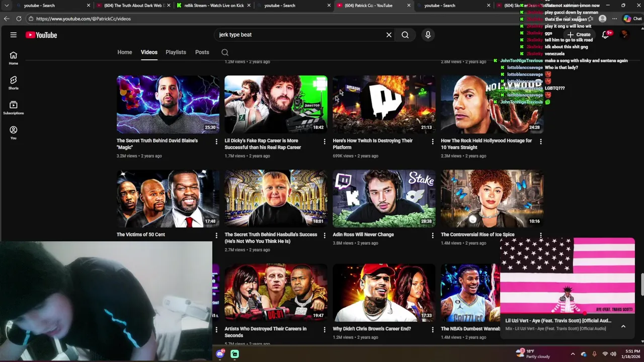
Task: Open Shorts in the left sidebar
Action: (14, 83)
